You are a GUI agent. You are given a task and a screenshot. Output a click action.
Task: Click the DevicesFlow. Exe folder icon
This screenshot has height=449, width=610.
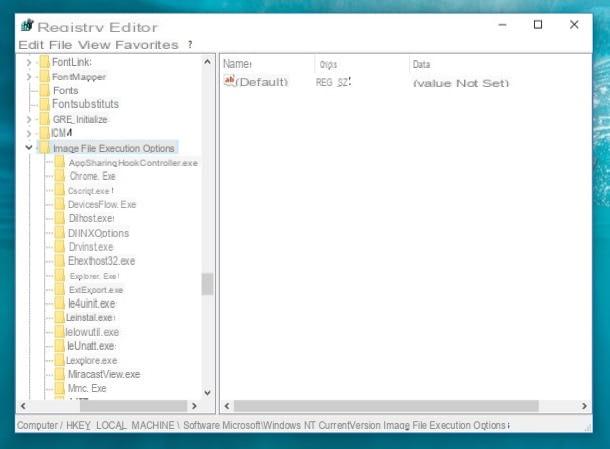coord(60,204)
